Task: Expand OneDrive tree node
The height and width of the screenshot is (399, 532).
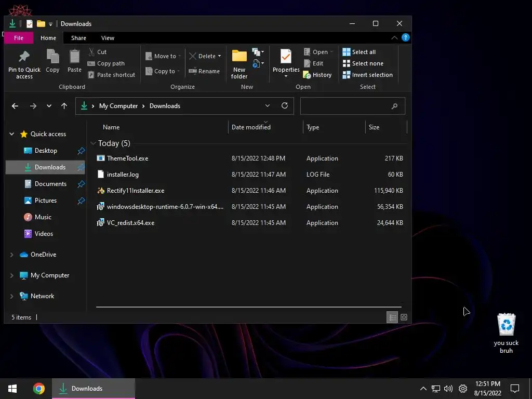Action: (x=12, y=255)
